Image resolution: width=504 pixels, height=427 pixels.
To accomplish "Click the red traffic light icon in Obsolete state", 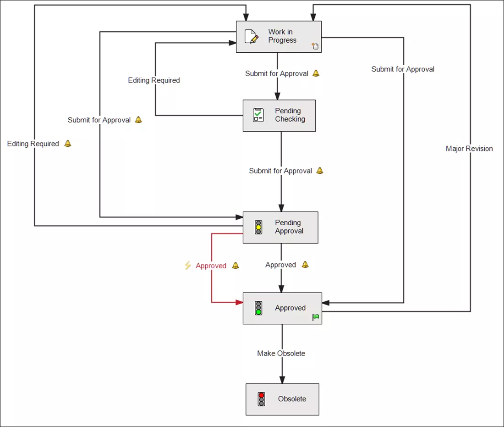I will click(x=261, y=399).
